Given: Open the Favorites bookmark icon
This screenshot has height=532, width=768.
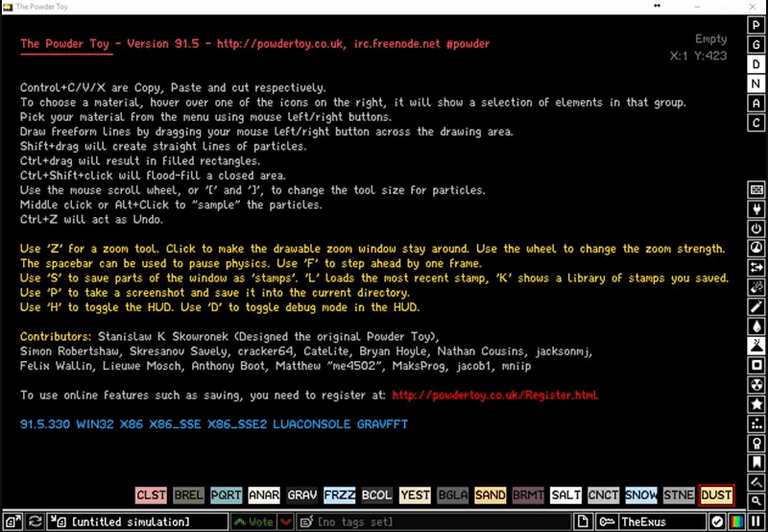Looking at the screenshot, I should point(756,463).
